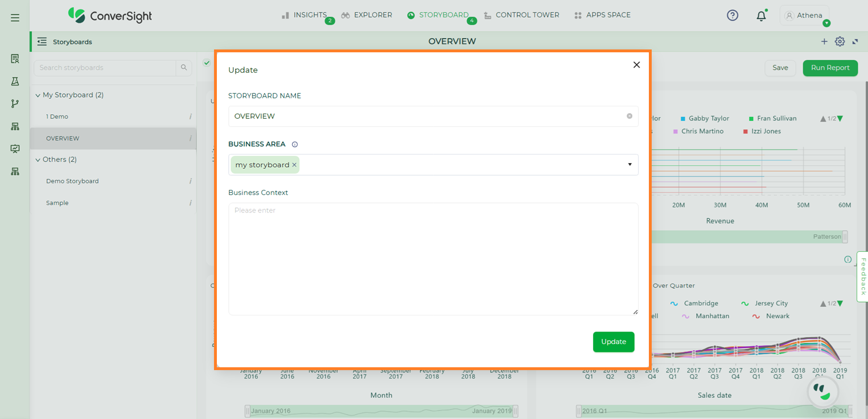This screenshot has width=868, height=419.
Task: Go to next legend page in quarter chart
Action: click(x=840, y=304)
